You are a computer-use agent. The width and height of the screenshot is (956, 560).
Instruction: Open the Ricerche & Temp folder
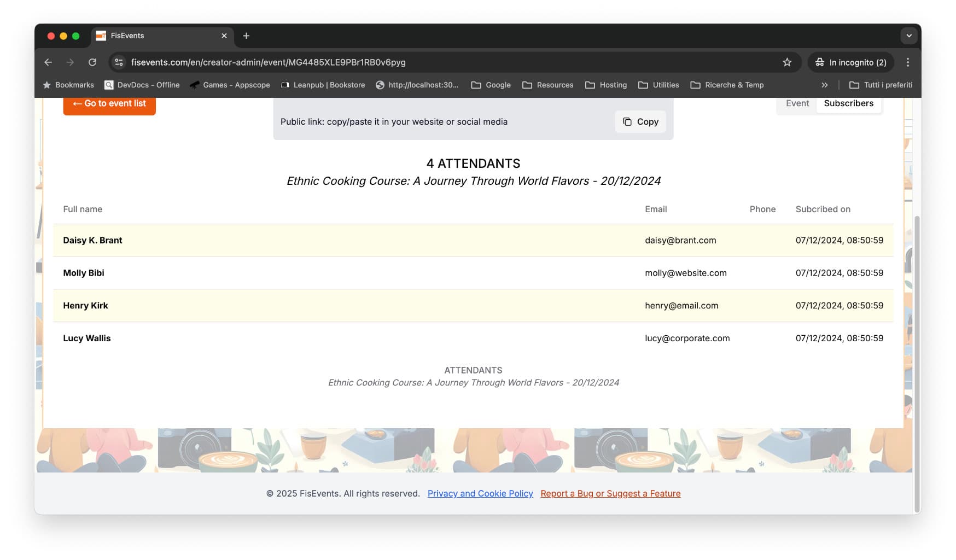(x=727, y=85)
